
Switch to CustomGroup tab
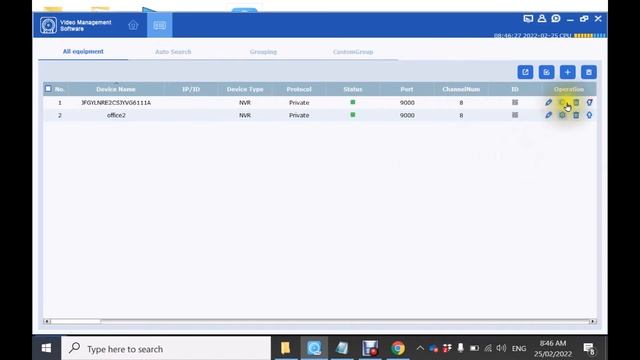click(x=353, y=52)
